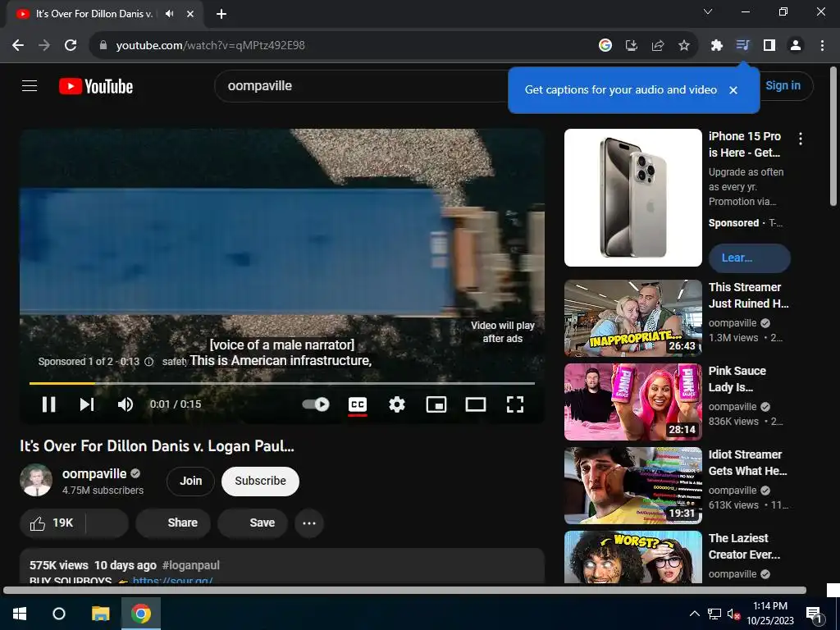
Task: Toggle closed captions CC button
Action: point(358,404)
